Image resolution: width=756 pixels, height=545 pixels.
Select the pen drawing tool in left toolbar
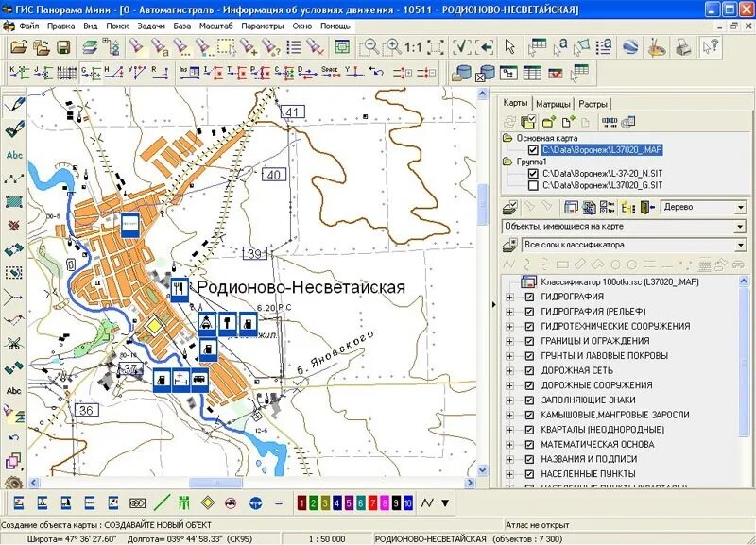pyautogui.click(x=14, y=104)
